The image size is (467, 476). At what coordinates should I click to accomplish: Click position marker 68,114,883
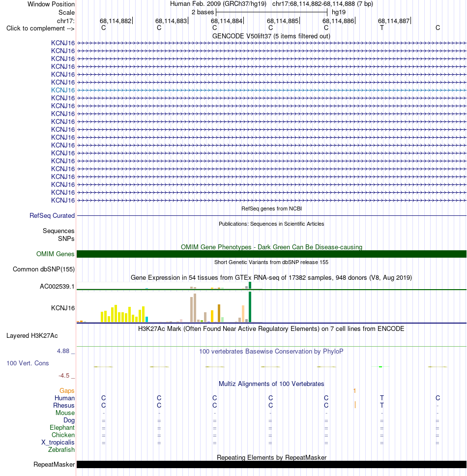(171, 21)
